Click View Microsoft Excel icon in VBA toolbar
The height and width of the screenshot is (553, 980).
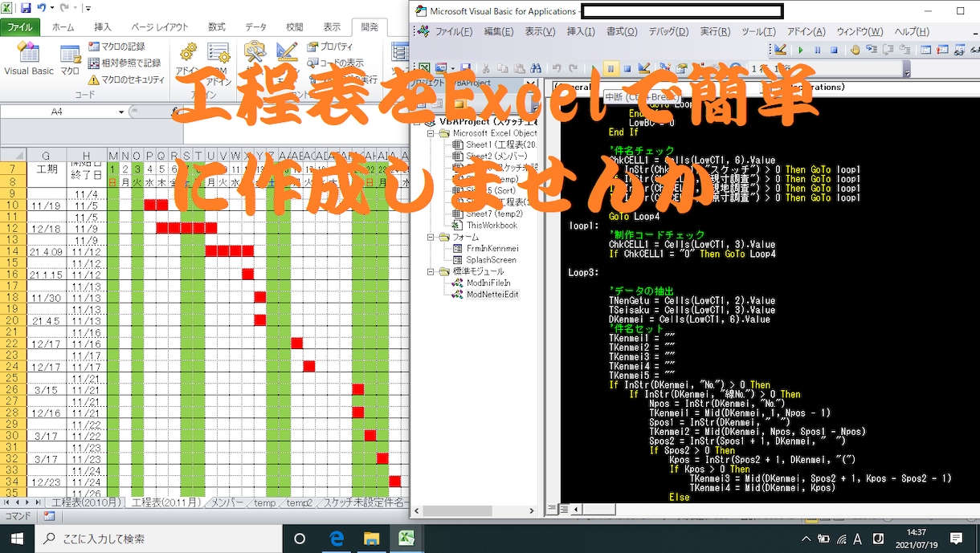[x=424, y=68]
